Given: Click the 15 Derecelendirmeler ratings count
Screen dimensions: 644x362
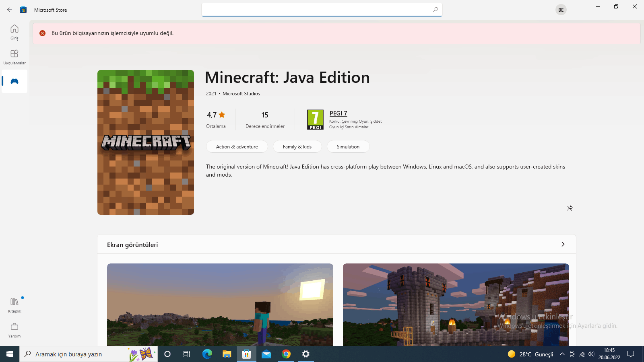Looking at the screenshot, I should click(265, 120).
